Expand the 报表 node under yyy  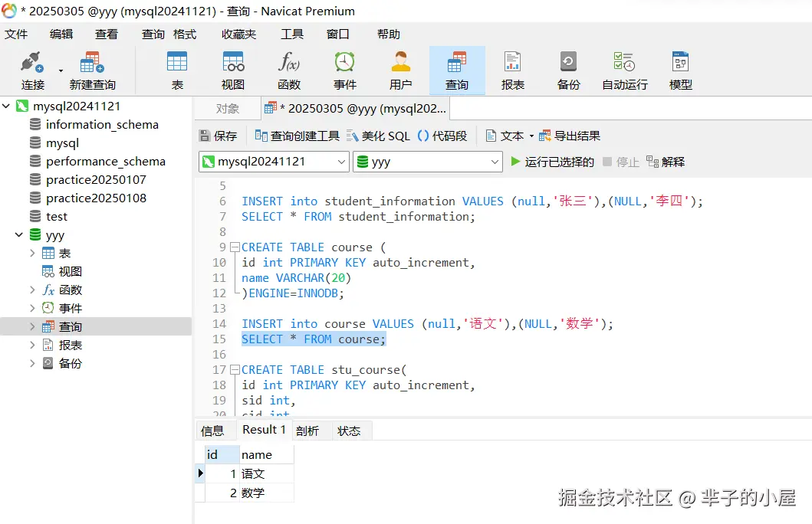32,345
